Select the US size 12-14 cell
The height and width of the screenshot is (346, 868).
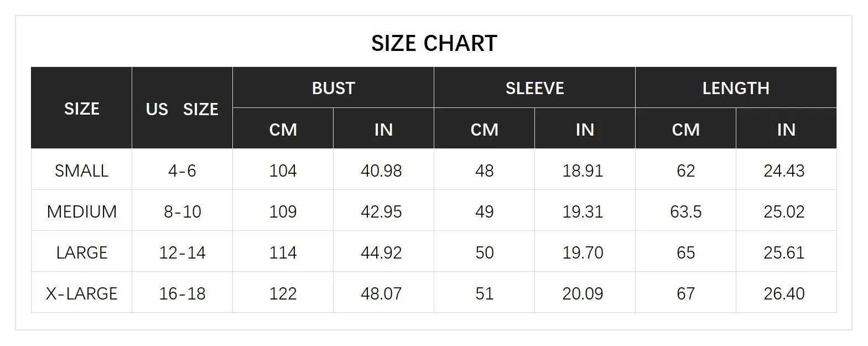(x=182, y=252)
